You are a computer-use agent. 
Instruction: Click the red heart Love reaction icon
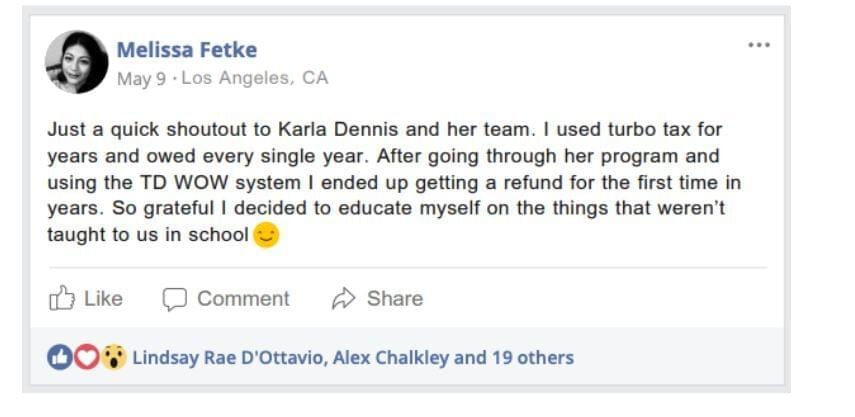(x=87, y=357)
